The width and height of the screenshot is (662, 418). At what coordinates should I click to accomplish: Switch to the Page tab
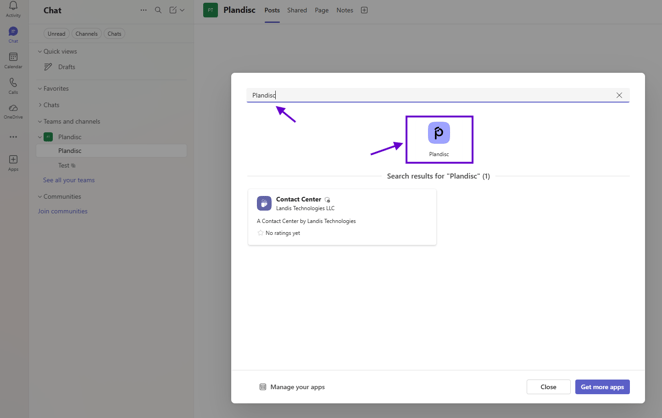click(x=321, y=10)
